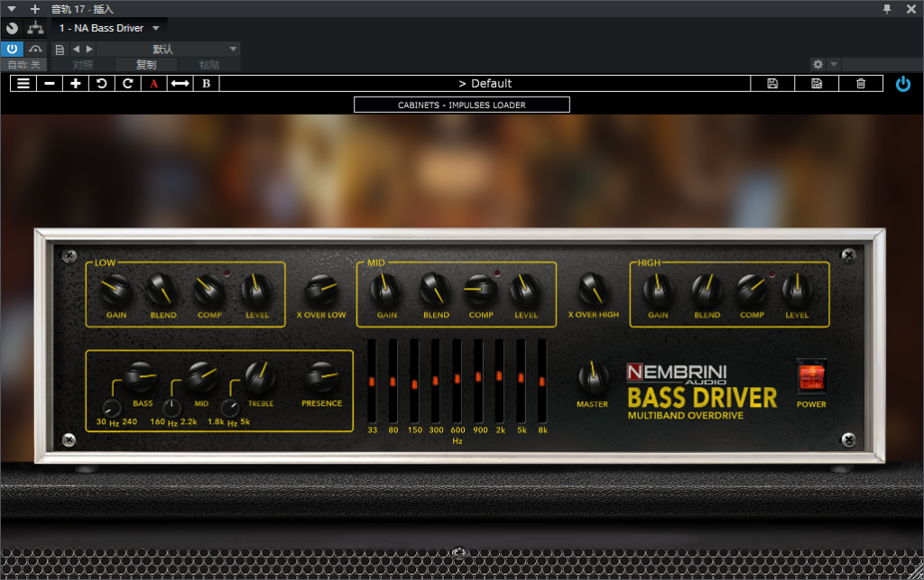Save the current preset
924x580 pixels.
coord(772,84)
